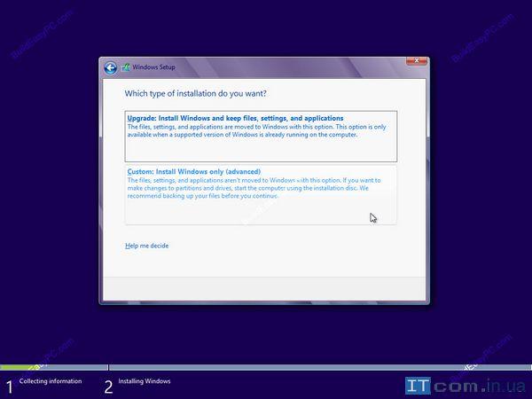Click the step number 2 indicator

108,387
